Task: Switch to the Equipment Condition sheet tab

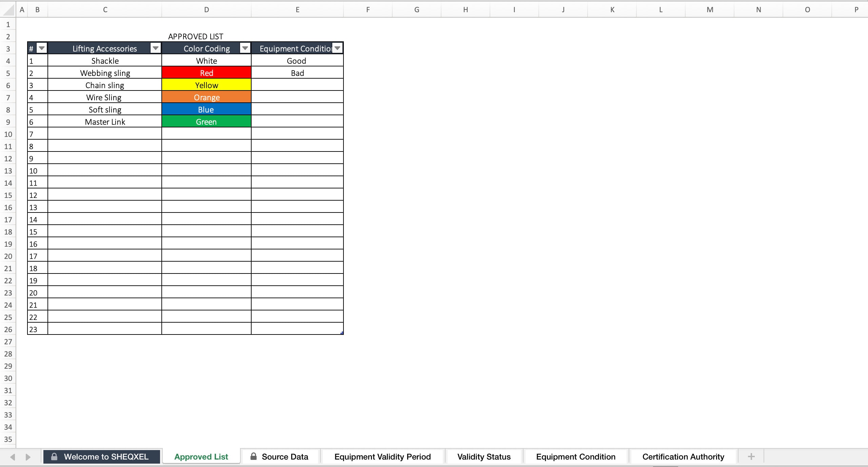Action: pyautogui.click(x=575, y=456)
